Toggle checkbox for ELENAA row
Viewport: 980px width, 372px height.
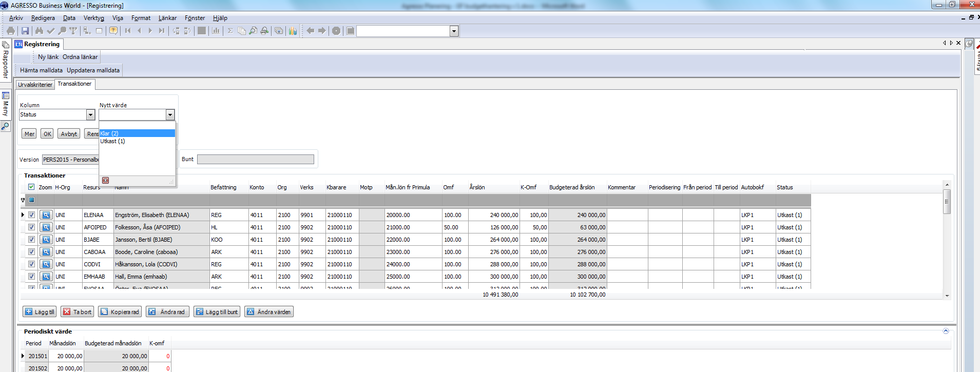coord(31,215)
